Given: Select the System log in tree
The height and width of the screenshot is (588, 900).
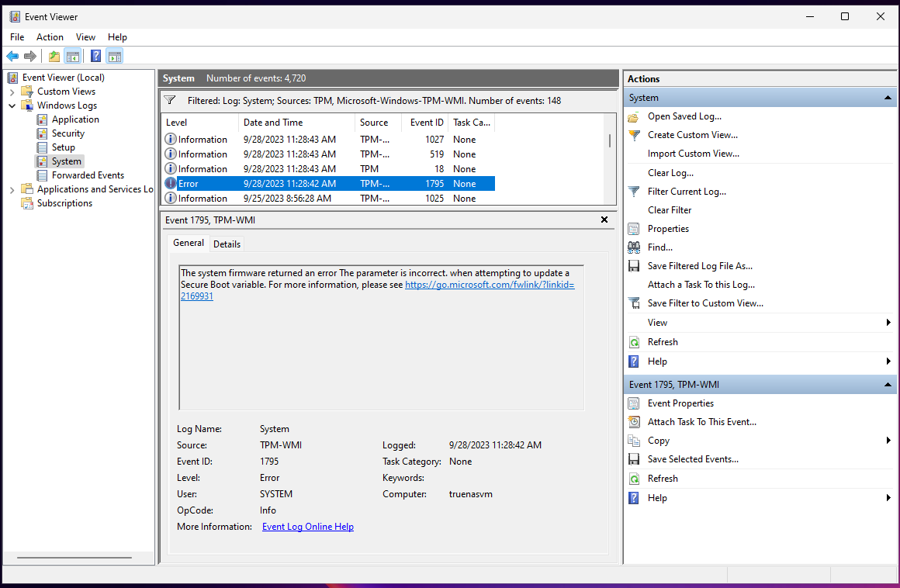Looking at the screenshot, I should (x=67, y=162).
